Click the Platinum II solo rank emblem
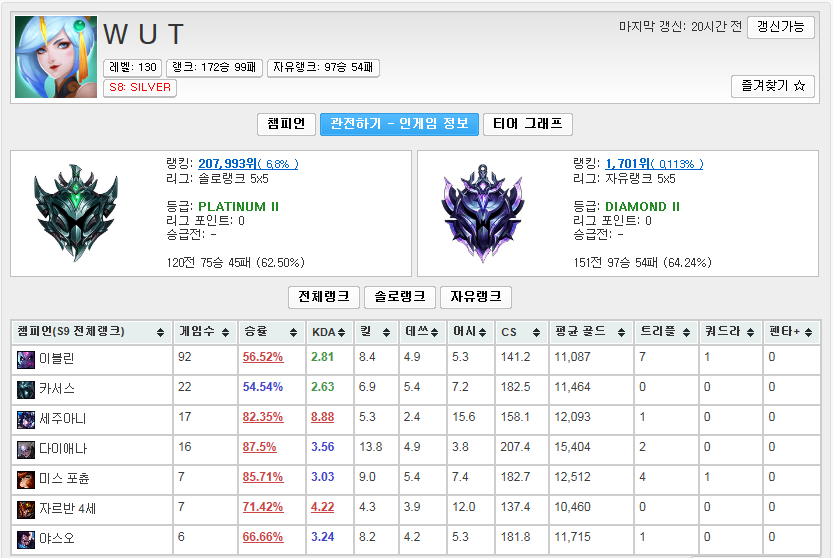 tap(76, 213)
